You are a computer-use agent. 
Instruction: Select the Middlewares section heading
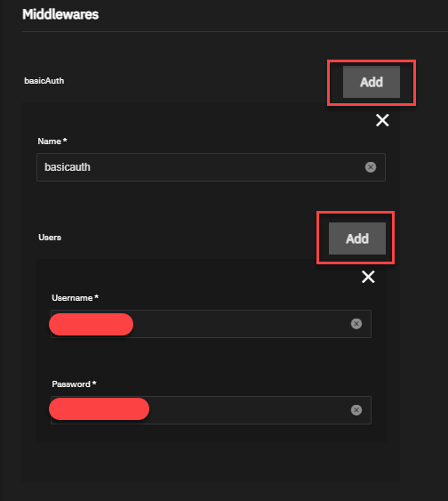pos(60,14)
